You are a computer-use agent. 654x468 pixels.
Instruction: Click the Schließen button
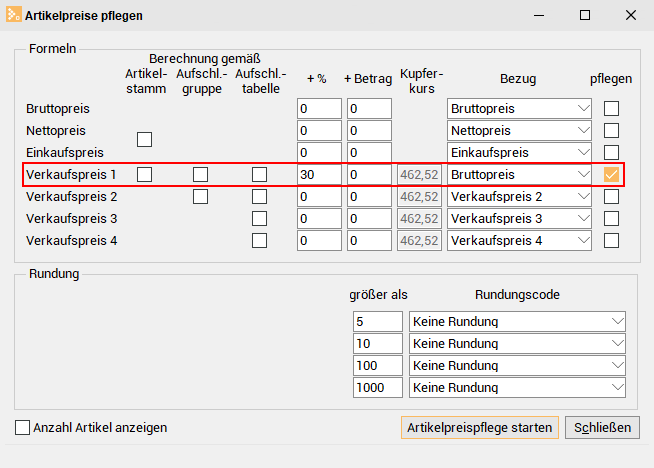coord(602,428)
